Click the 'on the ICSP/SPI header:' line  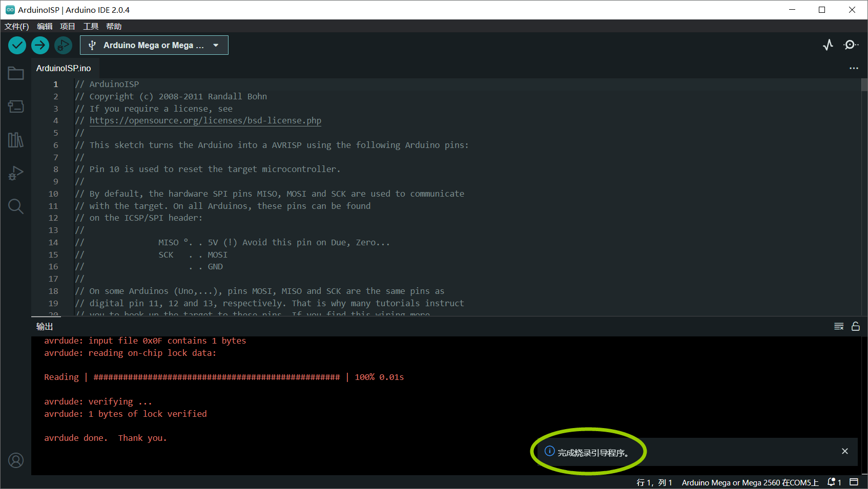[x=139, y=218]
